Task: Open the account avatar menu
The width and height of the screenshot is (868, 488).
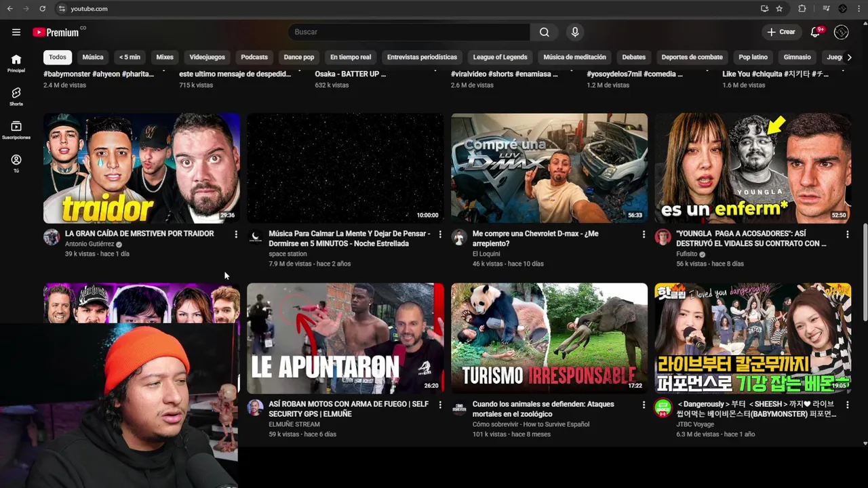Action: pos(842,32)
